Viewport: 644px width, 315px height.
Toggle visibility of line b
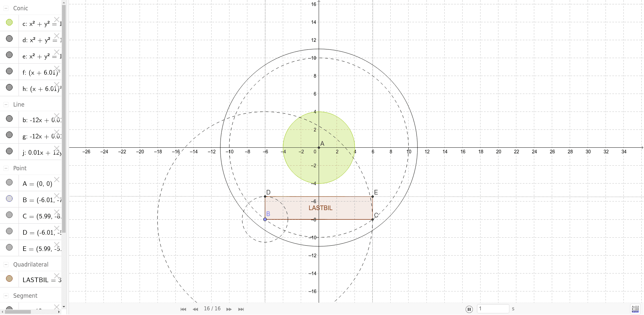pos(9,118)
